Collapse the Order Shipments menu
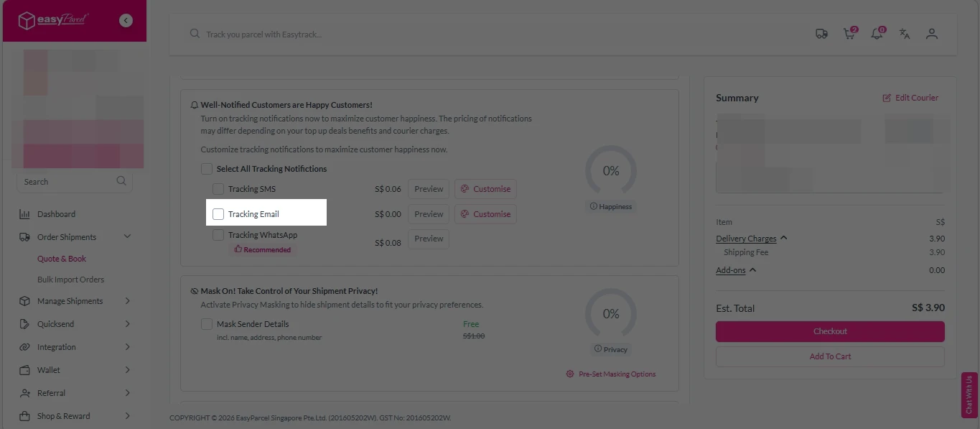This screenshot has width=980, height=429. pyautogui.click(x=127, y=237)
